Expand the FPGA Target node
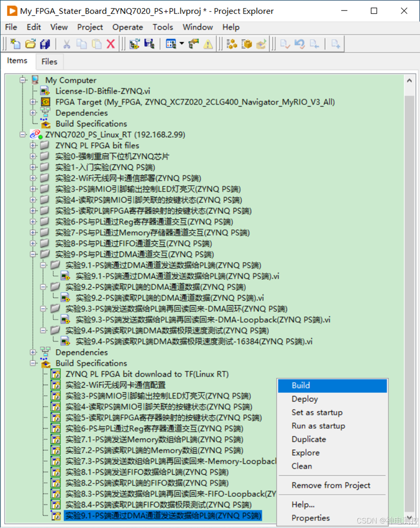 pyautogui.click(x=33, y=102)
